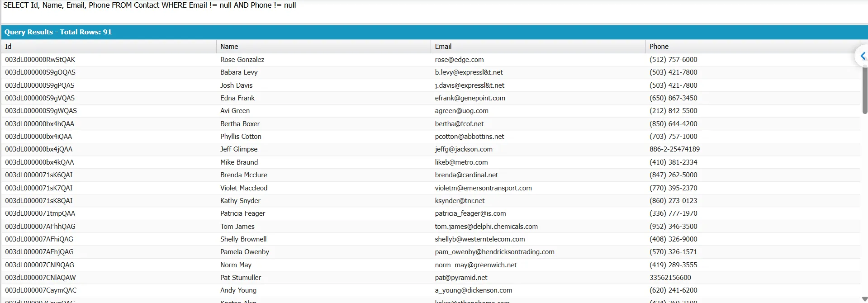Click the email pcotton@abbottins.net
The height and width of the screenshot is (303, 868).
pyautogui.click(x=470, y=137)
